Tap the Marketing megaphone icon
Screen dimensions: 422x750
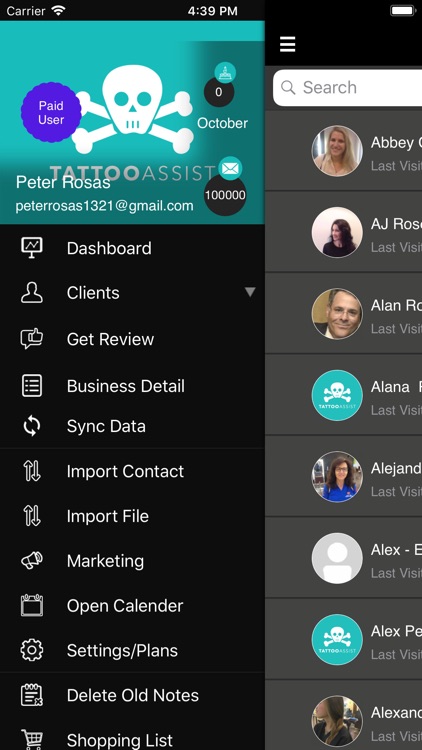point(32,560)
